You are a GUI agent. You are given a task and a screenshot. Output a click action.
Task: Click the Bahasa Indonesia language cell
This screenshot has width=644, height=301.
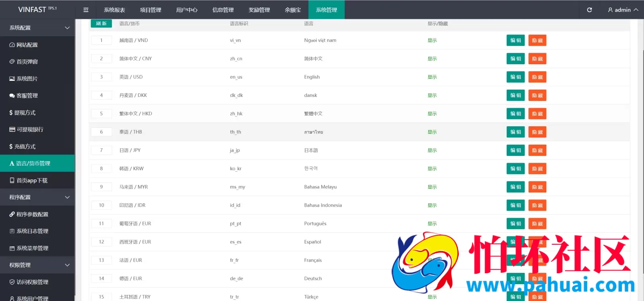click(323, 205)
